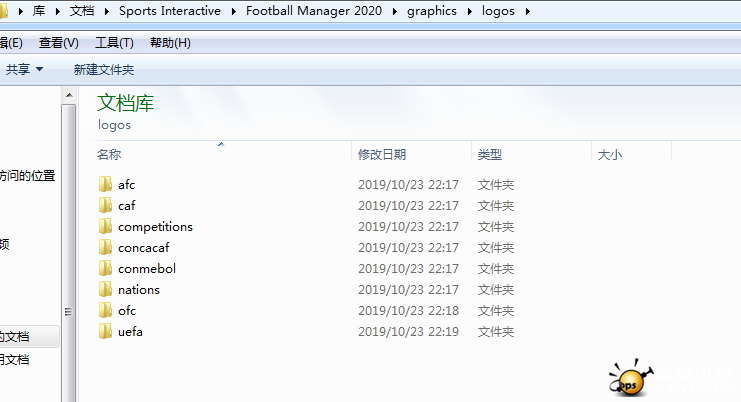The width and height of the screenshot is (741, 402).
Task: Select the conmebol folder icon
Action: 105,268
